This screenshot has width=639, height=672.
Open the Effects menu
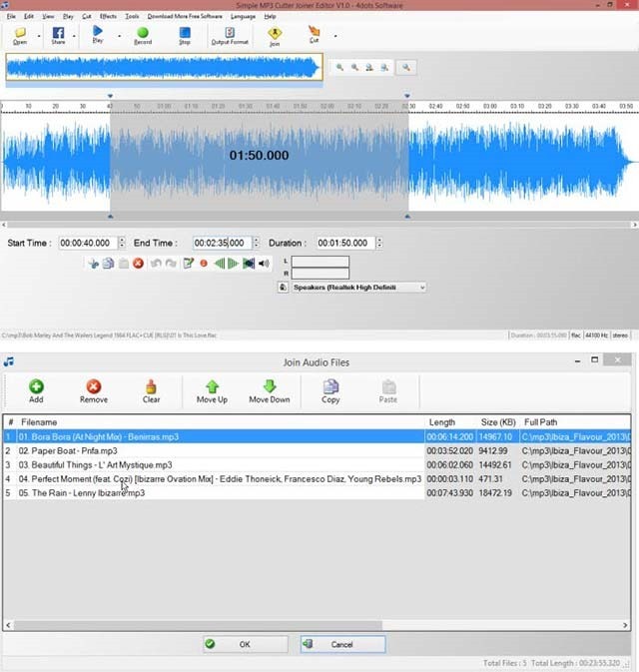[x=108, y=16]
